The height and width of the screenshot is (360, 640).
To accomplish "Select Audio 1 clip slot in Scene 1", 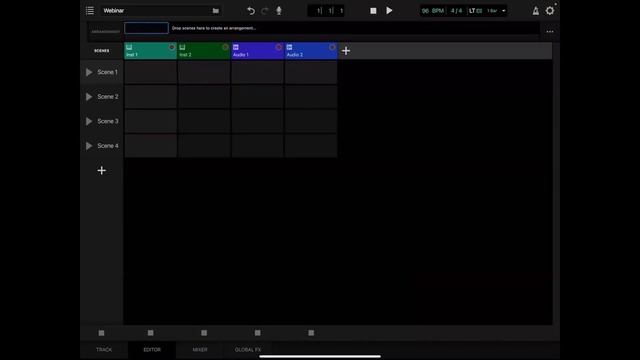I will [257, 72].
